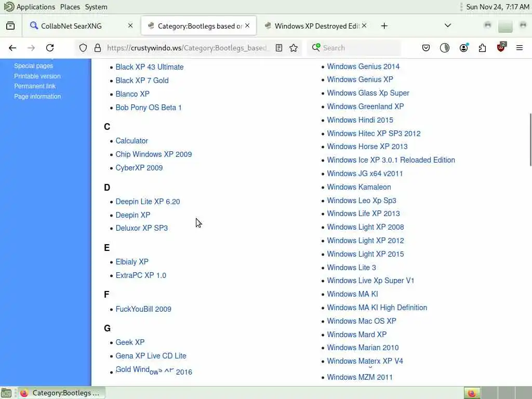The height and width of the screenshot is (399, 532).
Task: Click the dark reader extension icon
Action: [445, 48]
